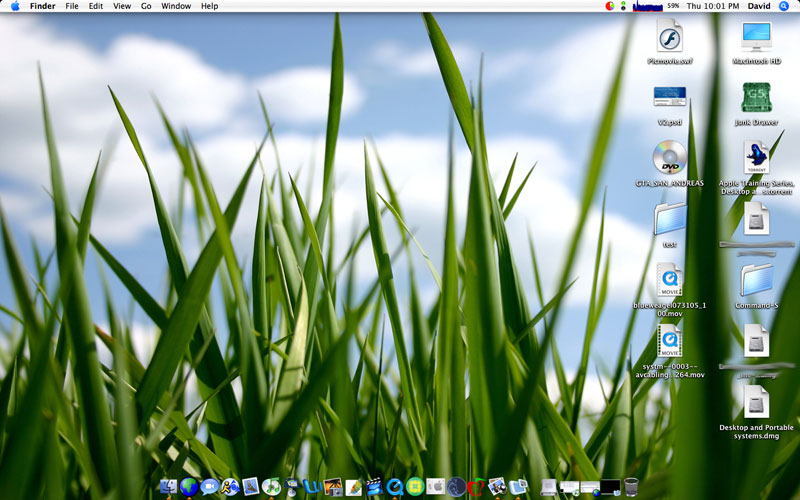This screenshot has height=500, width=800.
Task: Click the menu bar clock Thu 10:01 PM
Action: [713, 6]
